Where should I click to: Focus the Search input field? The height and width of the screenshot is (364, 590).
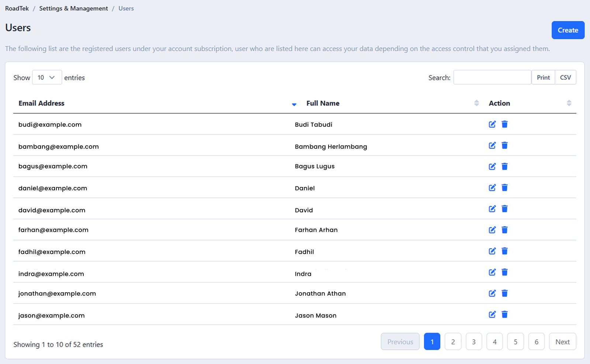click(x=492, y=77)
